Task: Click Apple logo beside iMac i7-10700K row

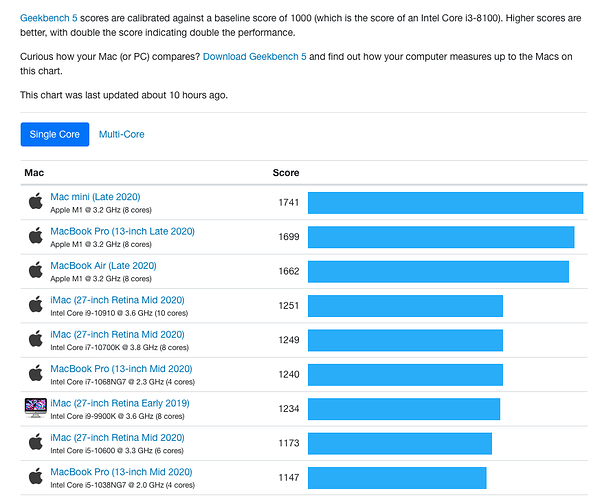Action: 36,339
